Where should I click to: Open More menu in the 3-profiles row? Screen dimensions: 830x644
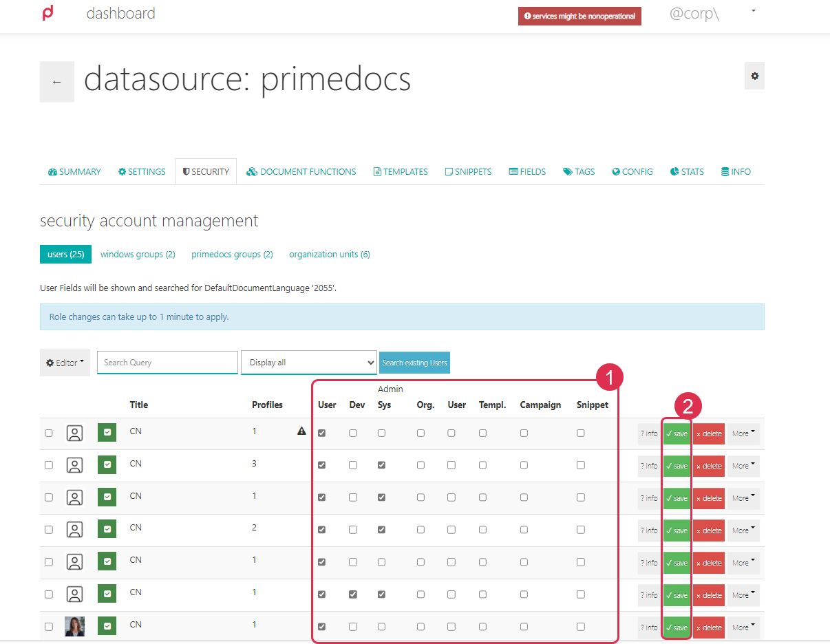(743, 466)
